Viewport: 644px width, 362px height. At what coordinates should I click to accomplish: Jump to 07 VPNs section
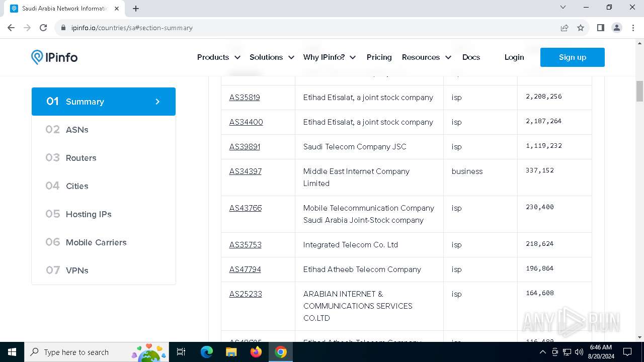(104, 270)
